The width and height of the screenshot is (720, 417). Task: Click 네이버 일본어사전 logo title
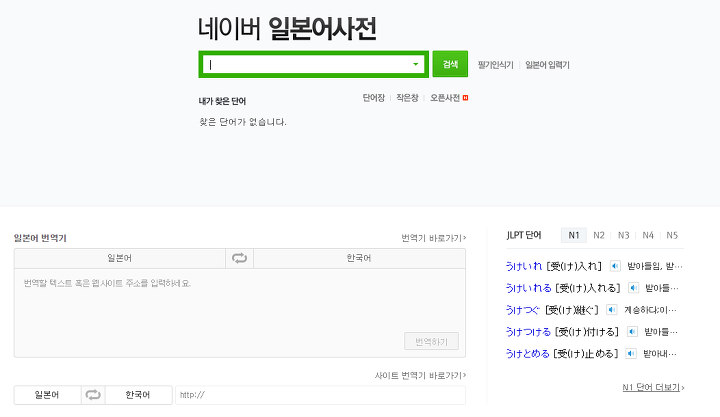click(287, 28)
